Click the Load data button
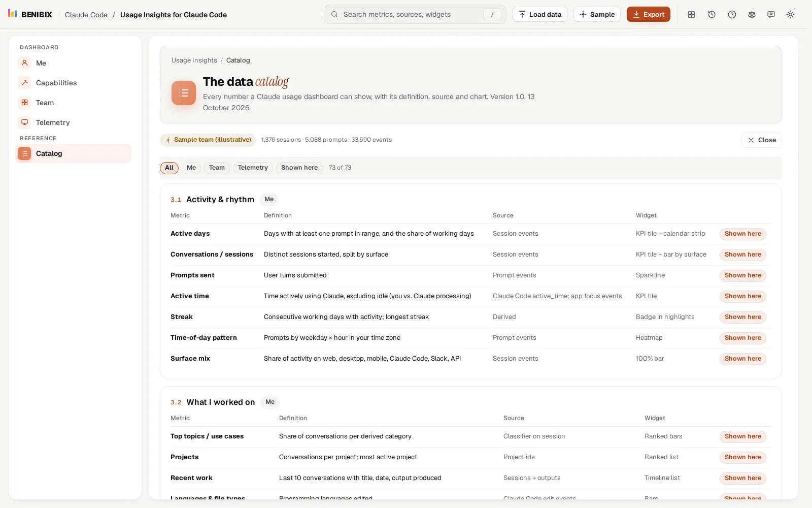This screenshot has width=812, height=508. [x=539, y=14]
